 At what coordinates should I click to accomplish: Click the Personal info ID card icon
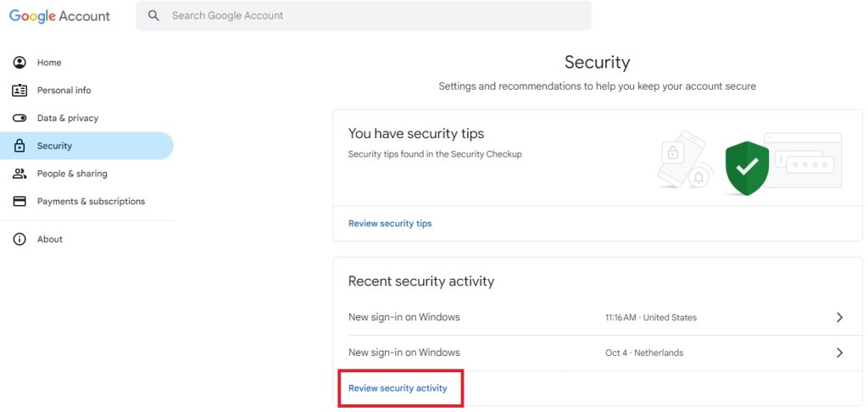[x=19, y=91]
